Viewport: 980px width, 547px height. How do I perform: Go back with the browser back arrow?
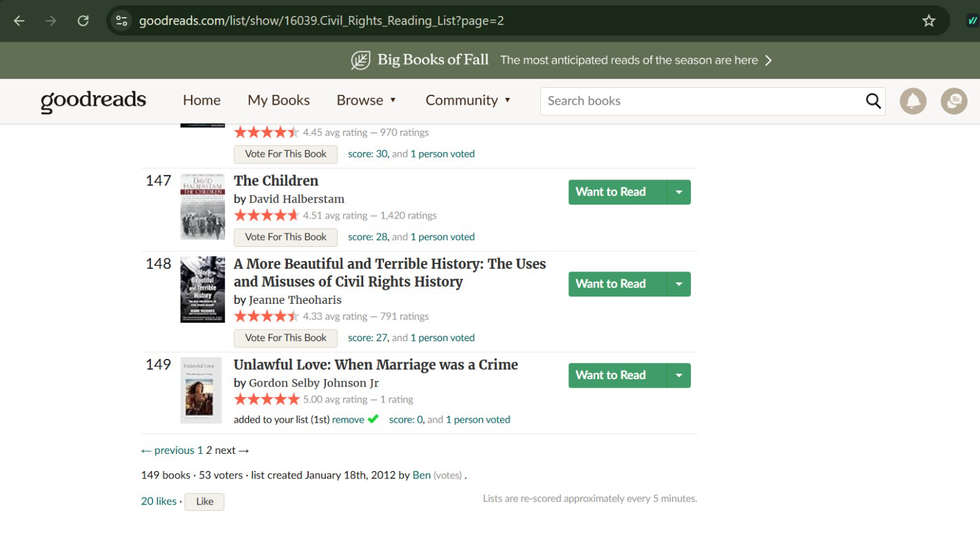pyautogui.click(x=19, y=21)
